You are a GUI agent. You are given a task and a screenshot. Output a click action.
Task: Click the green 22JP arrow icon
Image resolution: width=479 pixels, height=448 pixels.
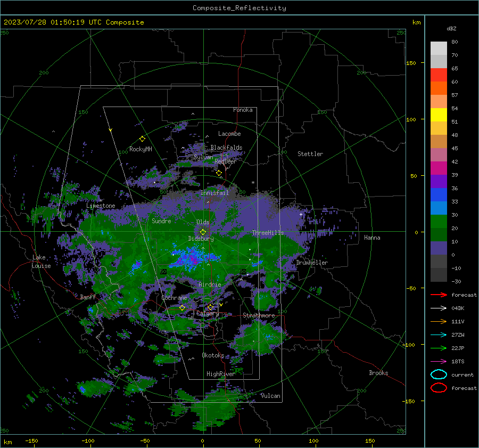(439, 348)
